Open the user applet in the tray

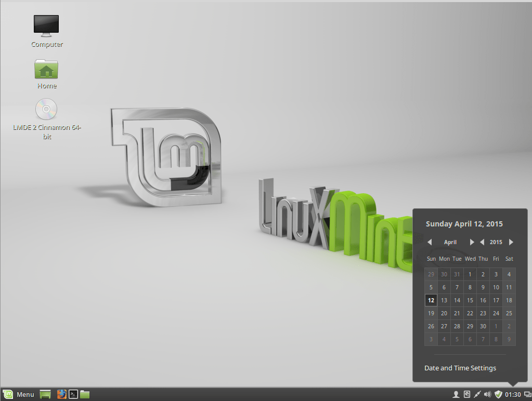(x=456, y=394)
